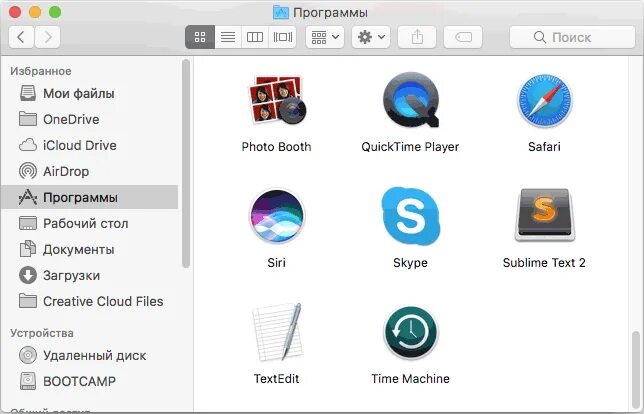Open the arrange items dropdown

click(x=325, y=37)
